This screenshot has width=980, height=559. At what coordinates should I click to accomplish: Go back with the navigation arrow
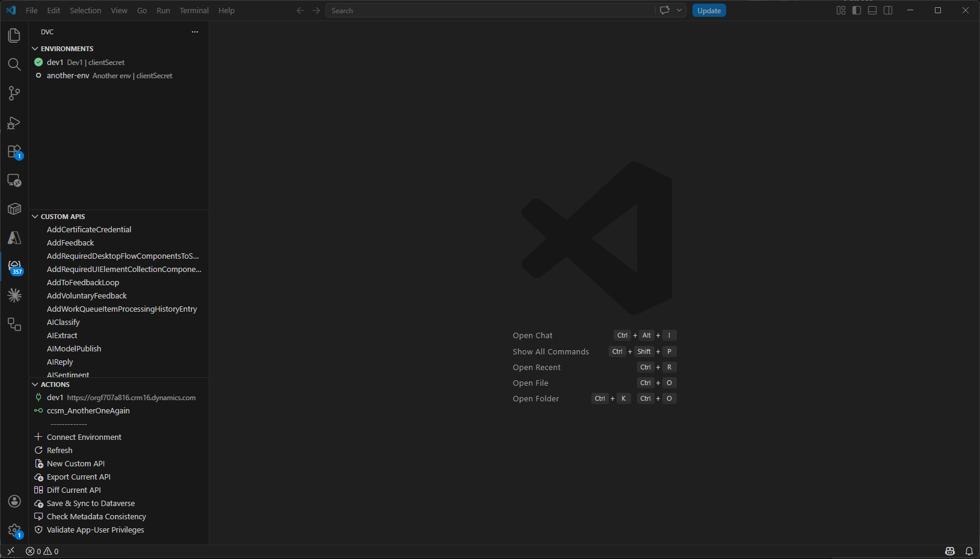(x=300, y=10)
